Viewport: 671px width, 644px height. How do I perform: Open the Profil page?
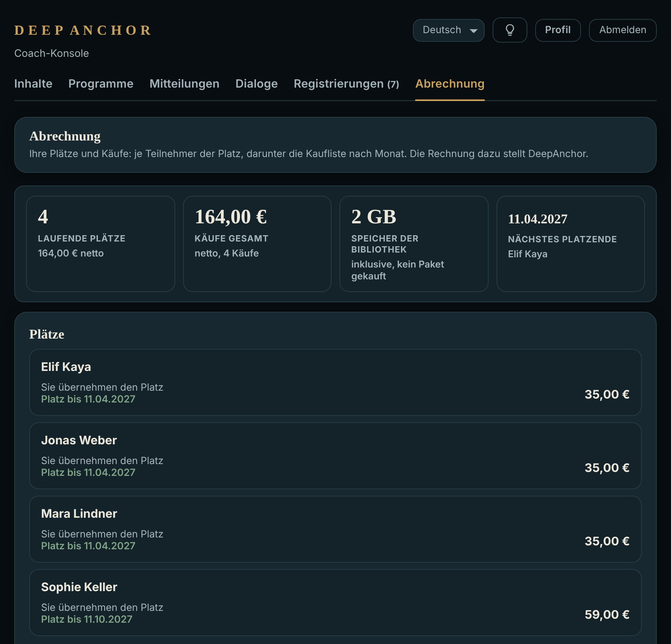point(558,30)
